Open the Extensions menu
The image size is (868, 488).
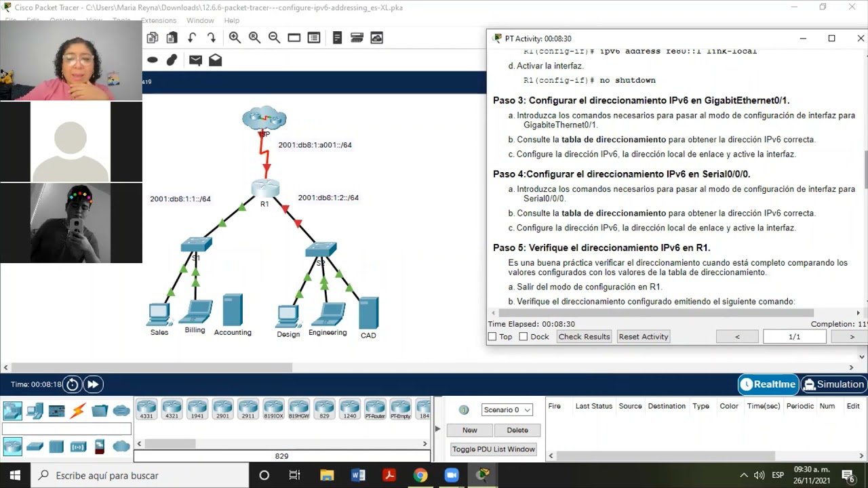coord(159,20)
